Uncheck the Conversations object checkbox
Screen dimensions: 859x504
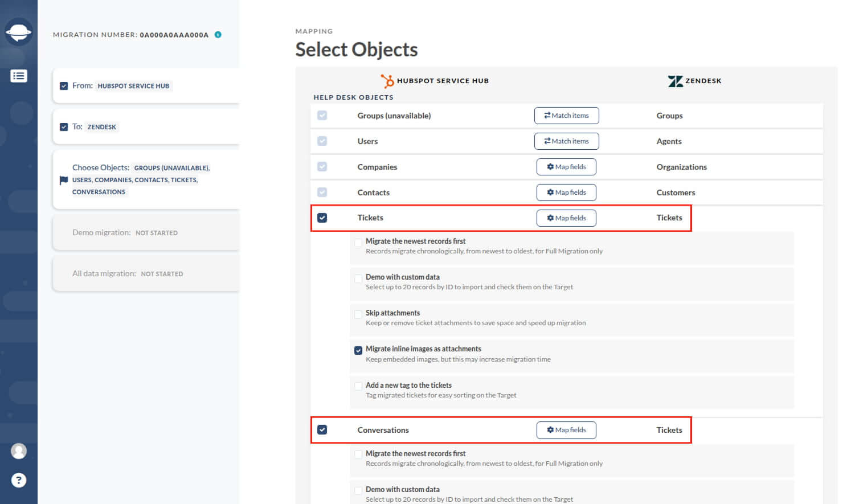322,430
